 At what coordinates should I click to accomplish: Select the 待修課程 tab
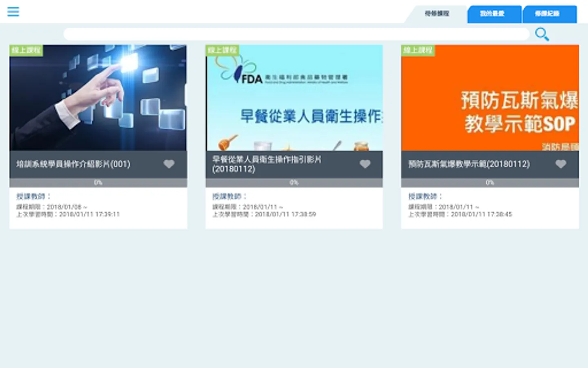436,14
